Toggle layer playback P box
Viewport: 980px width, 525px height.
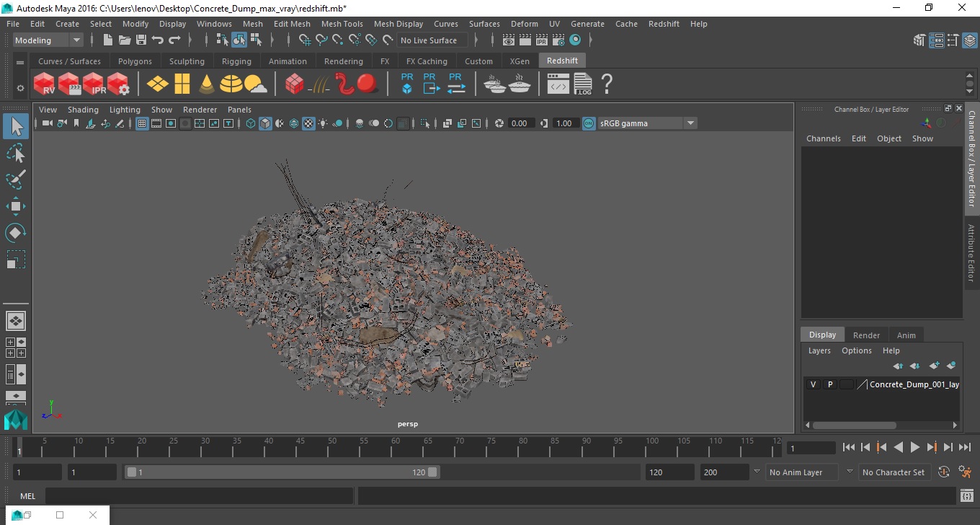tap(830, 384)
